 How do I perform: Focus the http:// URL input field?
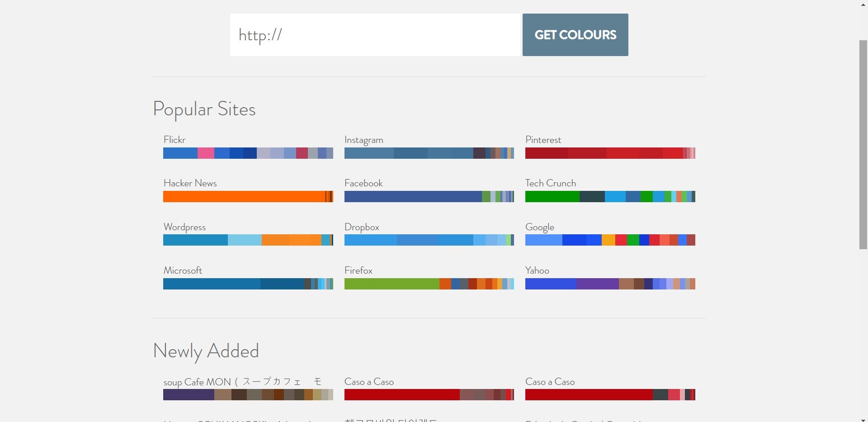(375, 35)
